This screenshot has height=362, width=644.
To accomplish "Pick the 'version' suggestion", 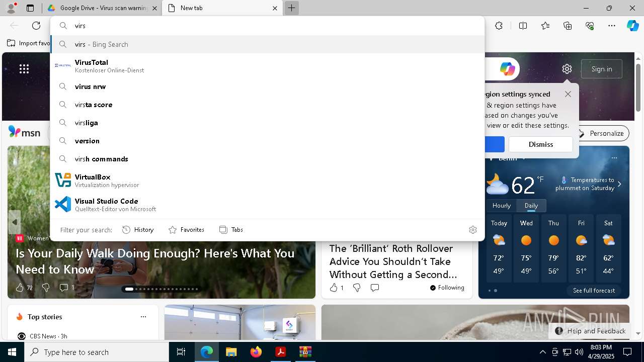I will click(267, 141).
